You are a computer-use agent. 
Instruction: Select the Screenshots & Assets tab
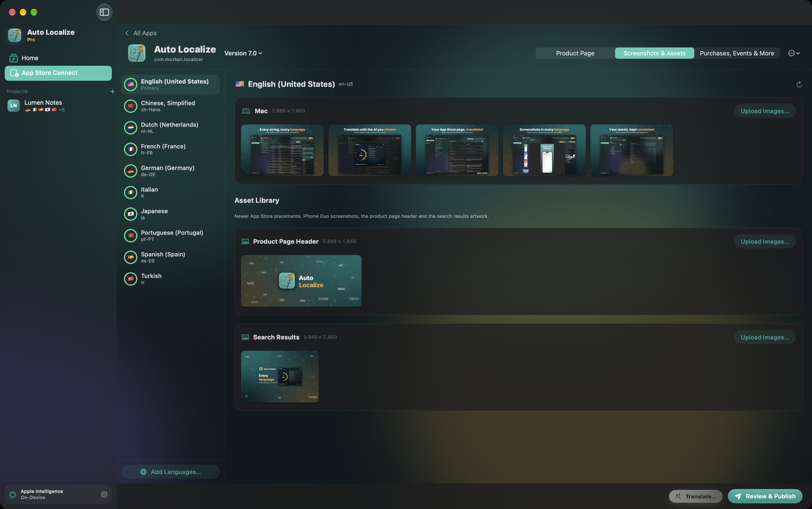(x=654, y=53)
